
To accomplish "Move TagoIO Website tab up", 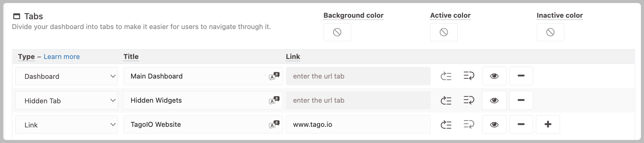I will (446, 124).
